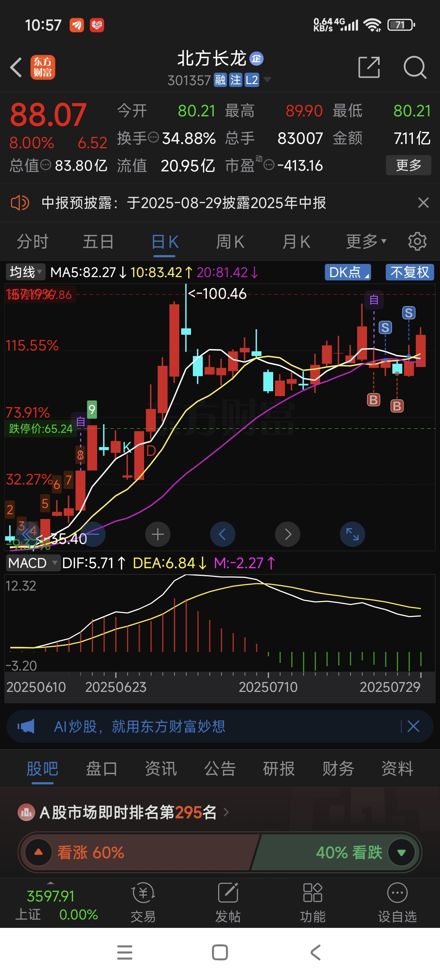Tap megaphone icon in AI banner
The image size is (440, 980).
tap(26, 726)
